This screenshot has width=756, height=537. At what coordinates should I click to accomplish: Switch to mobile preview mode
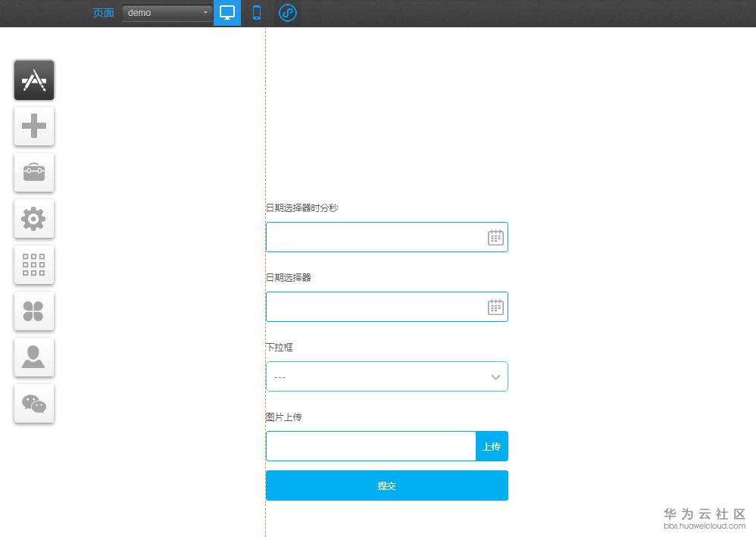[x=256, y=12]
